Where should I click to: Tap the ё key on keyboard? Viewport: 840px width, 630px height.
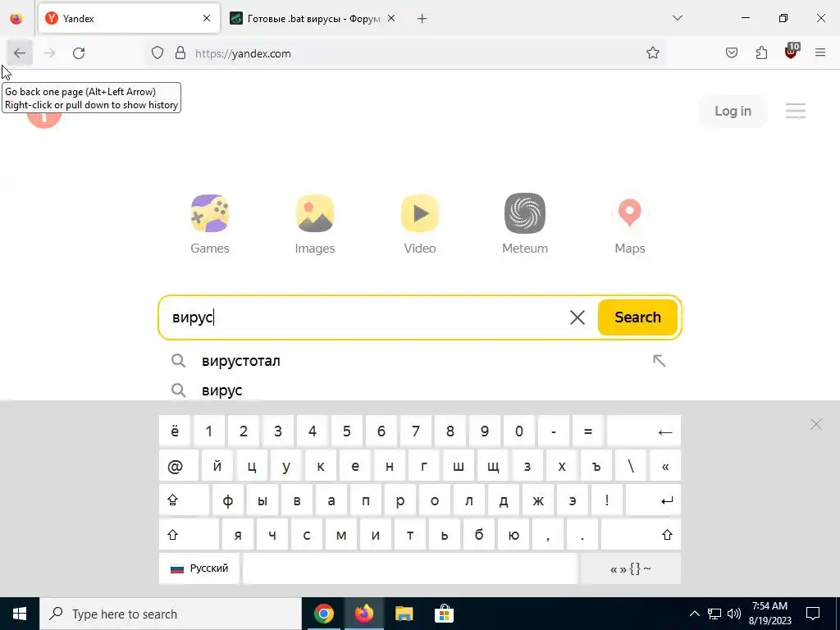[x=175, y=431]
